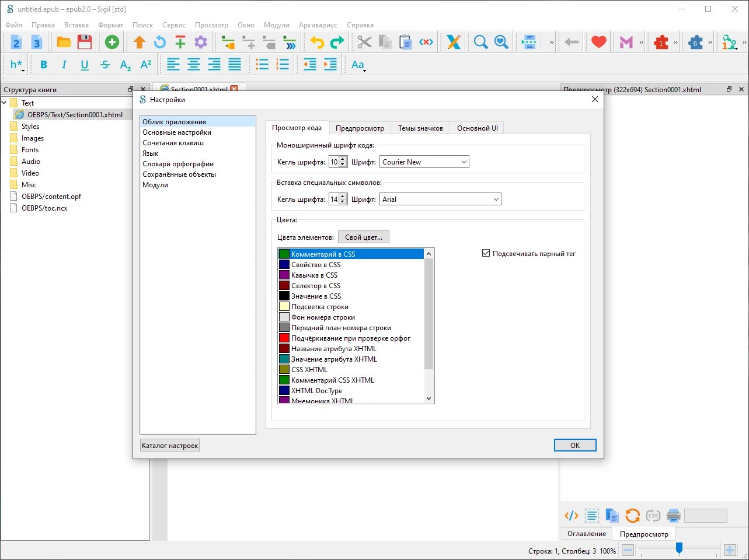Click the epub version 3 icon
749x560 pixels.
37,42
